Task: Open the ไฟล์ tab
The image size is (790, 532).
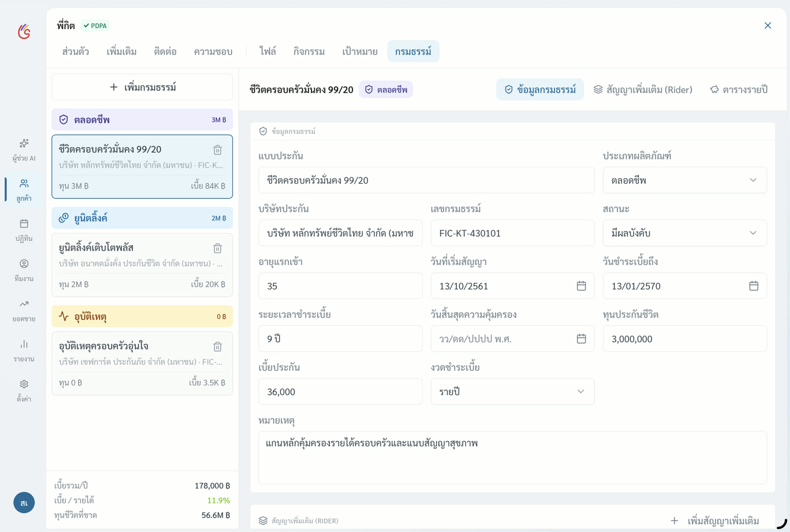Action: (268, 51)
